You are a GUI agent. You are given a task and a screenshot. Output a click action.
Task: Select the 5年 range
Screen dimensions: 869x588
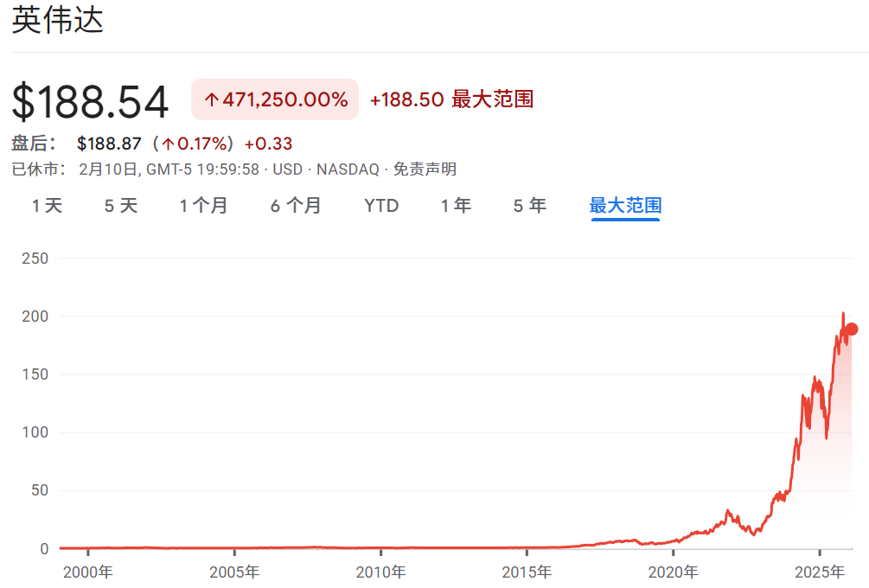(x=528, y=206)
